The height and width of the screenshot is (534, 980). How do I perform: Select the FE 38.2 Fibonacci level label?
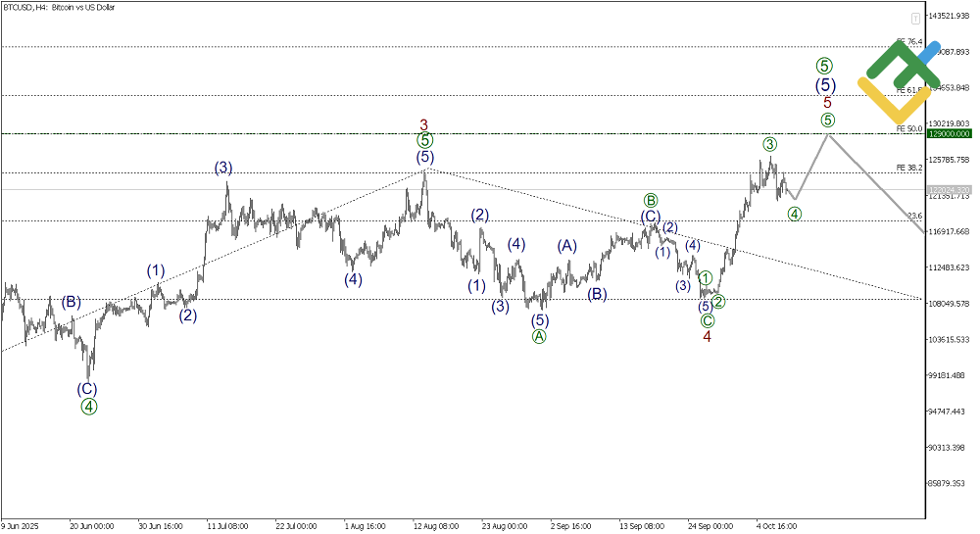tap(908, 168)
